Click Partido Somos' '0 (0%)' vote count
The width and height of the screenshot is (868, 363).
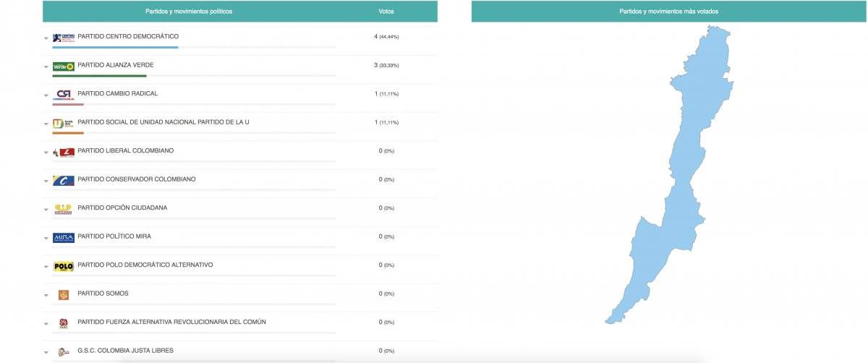pyautogui.click(x=387, y=294)
